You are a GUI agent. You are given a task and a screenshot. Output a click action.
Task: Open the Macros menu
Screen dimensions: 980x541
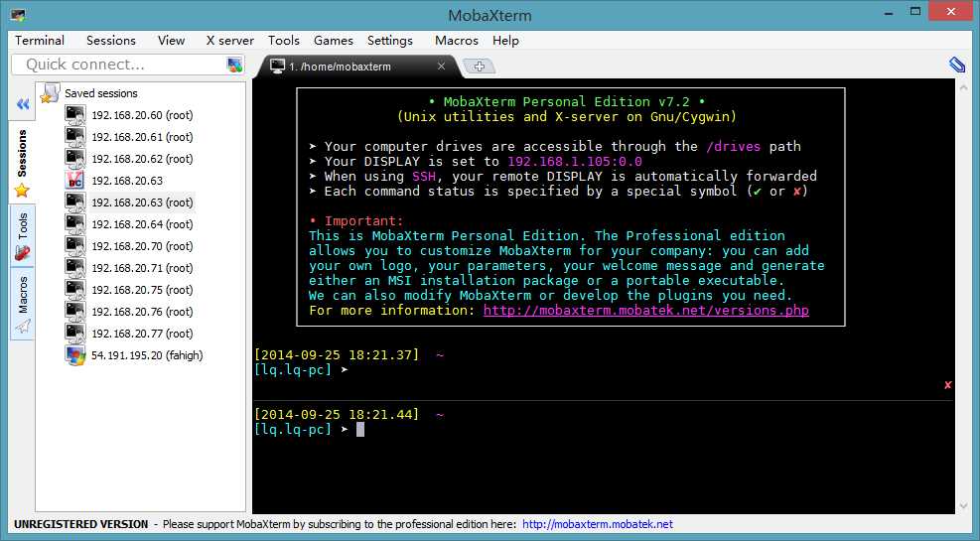click(x=457, y=41)
